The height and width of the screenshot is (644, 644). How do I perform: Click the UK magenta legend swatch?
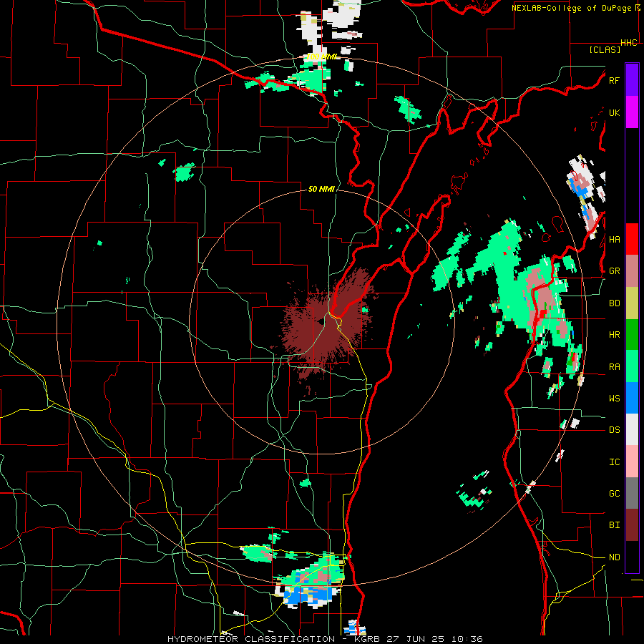coord(632,112)
